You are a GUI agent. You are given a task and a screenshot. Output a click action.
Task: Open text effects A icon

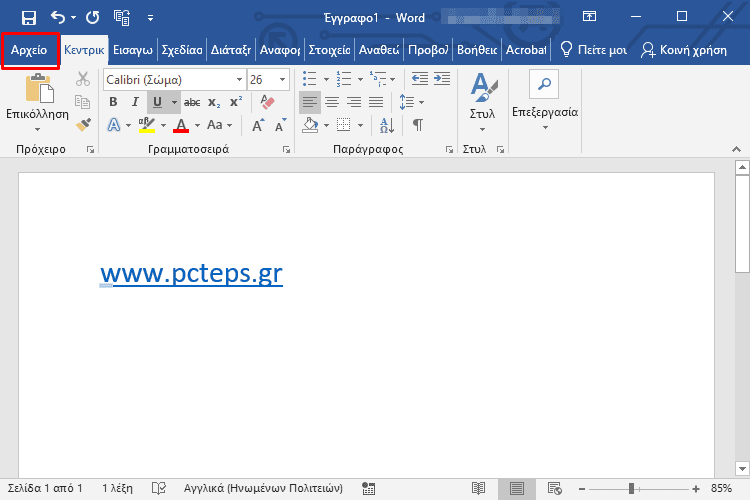click(x=114, y=125)
